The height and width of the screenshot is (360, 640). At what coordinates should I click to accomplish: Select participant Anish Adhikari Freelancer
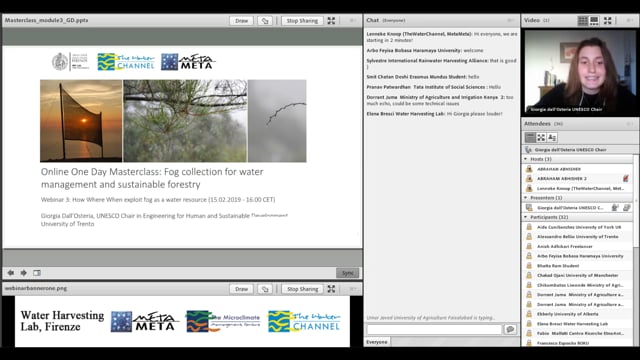578,247
